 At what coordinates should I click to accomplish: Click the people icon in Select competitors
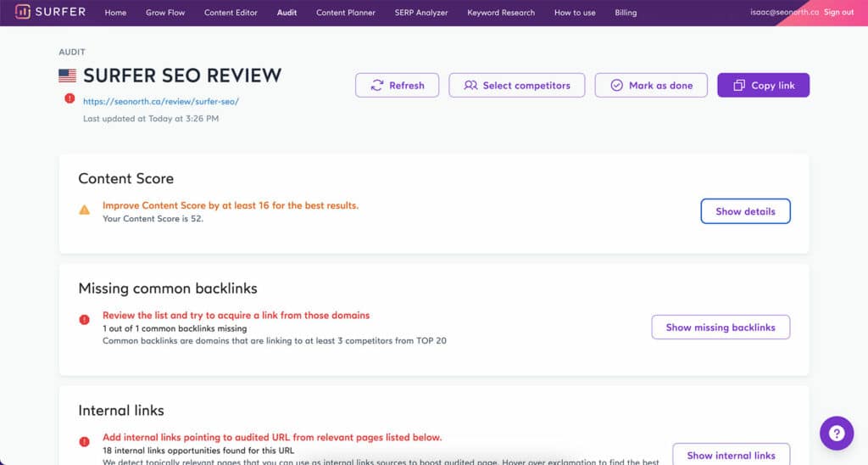tap(470, 86)
